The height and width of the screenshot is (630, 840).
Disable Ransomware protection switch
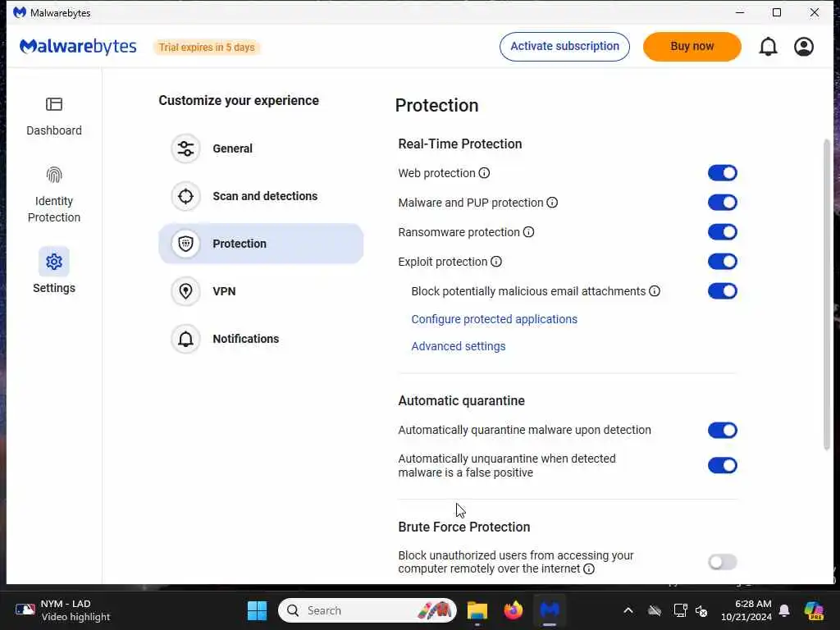(x=722, y=232)
